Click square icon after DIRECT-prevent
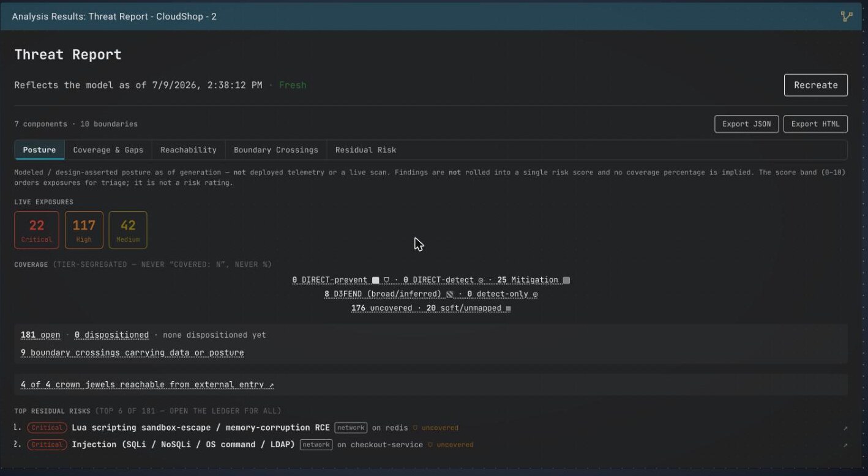 click(376, 280)
